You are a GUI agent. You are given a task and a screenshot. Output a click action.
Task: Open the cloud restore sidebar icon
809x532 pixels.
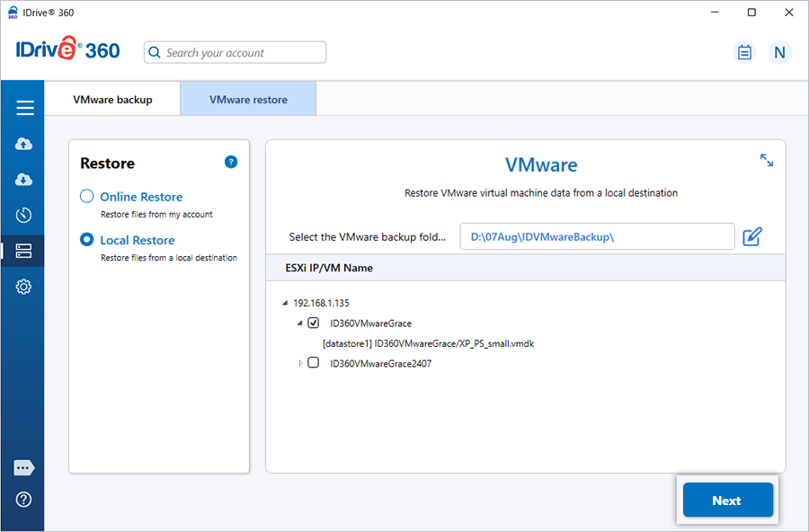click(x=23, y=180)
